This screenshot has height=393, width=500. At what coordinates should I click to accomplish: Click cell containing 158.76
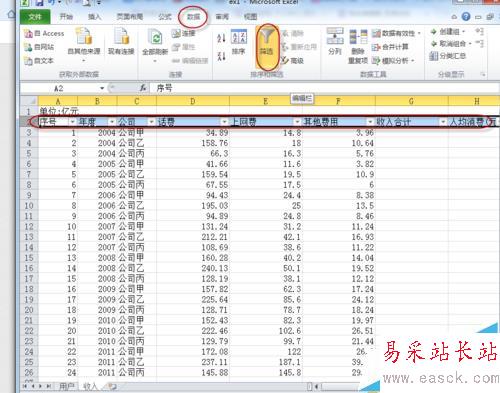point(193,143)
